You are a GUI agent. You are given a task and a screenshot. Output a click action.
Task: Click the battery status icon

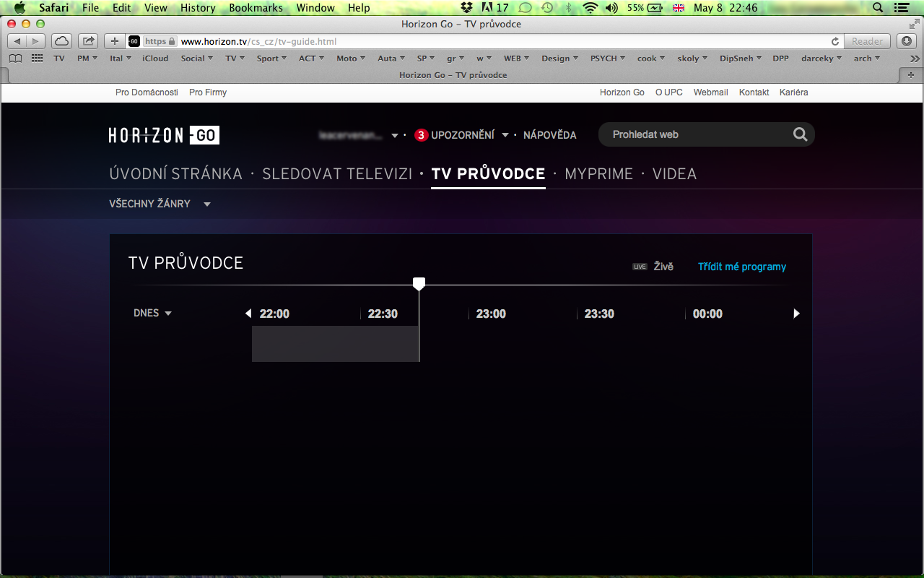point(655,8)
